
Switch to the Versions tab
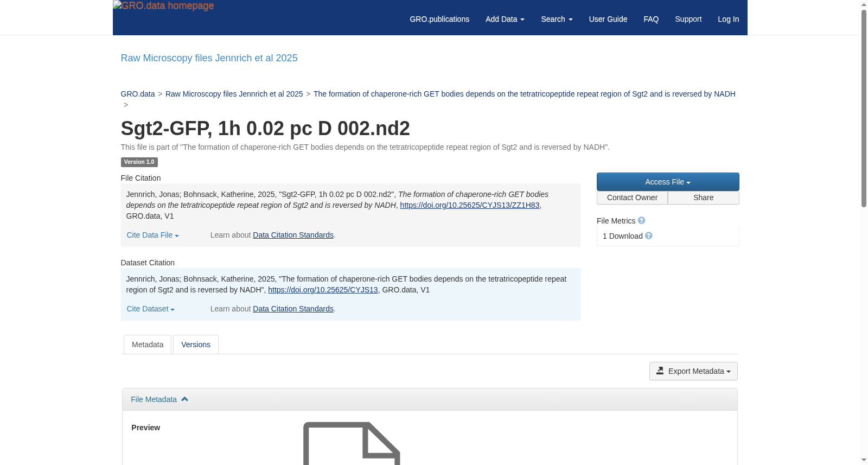tap(196, 345)
